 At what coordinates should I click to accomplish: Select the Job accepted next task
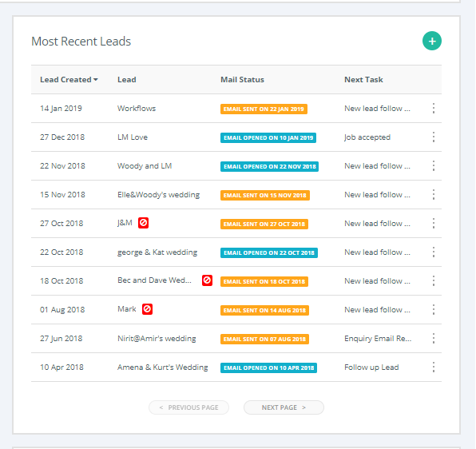(x=367, y=137)
